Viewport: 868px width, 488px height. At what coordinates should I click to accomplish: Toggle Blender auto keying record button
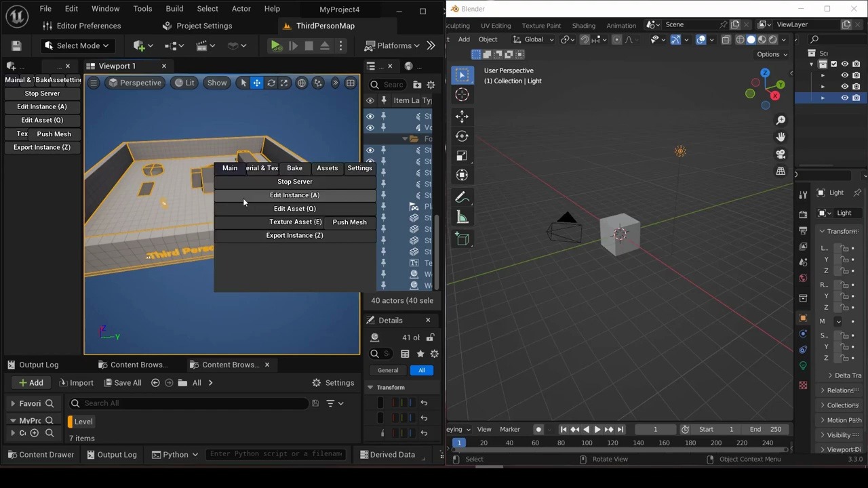[x=538, y=429]
